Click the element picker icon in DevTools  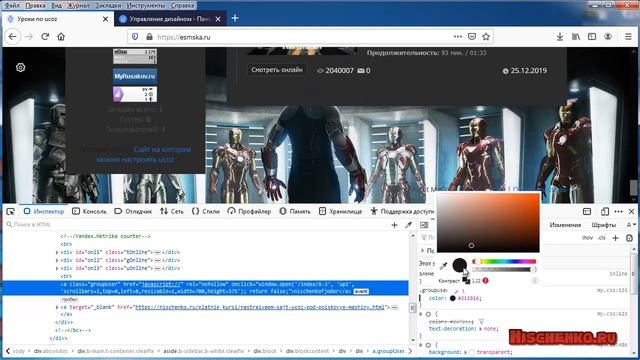click(11, 211)
